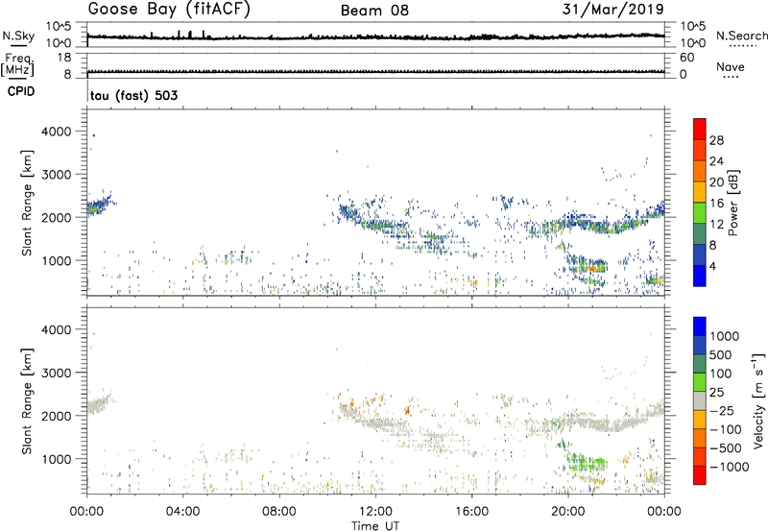Click the 'Time UT' axis title
Image resolution: width=768 pixels, height=532 pixels.
pyautogui.click(x=375, y=526)
